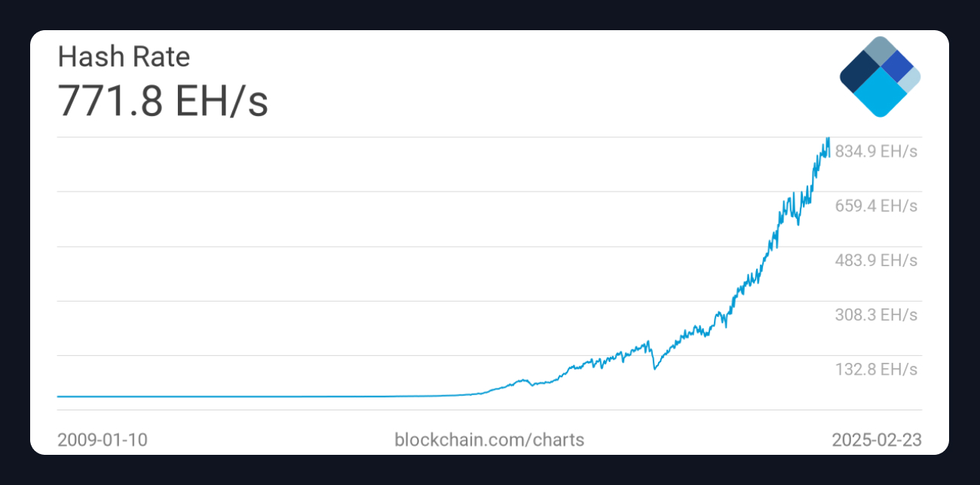The image size is (980, 485).
Task: Select the 483.9 EH/s axis label
Action: point(876,260)
